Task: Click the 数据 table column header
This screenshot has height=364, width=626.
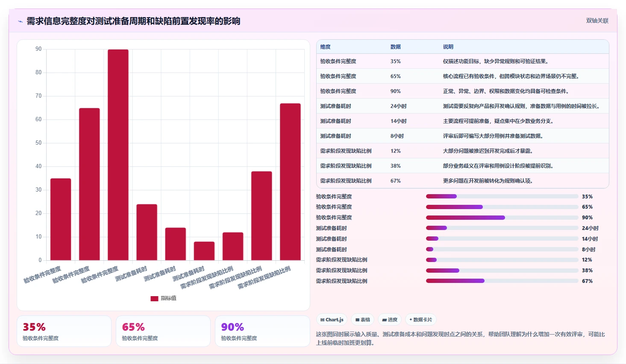Action: point(395,47)
